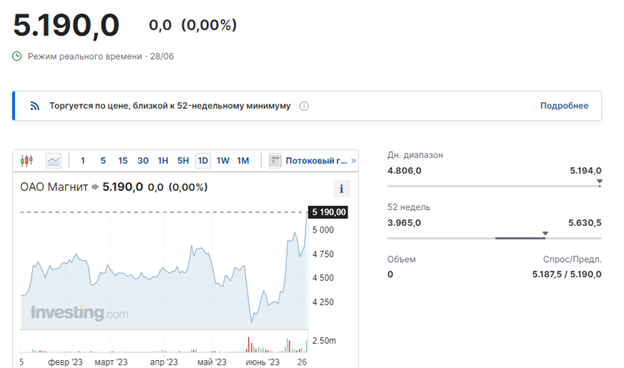Switch chart to 1W interval
The width and height of the screenshot is (624, 368).
click(223, 161)
